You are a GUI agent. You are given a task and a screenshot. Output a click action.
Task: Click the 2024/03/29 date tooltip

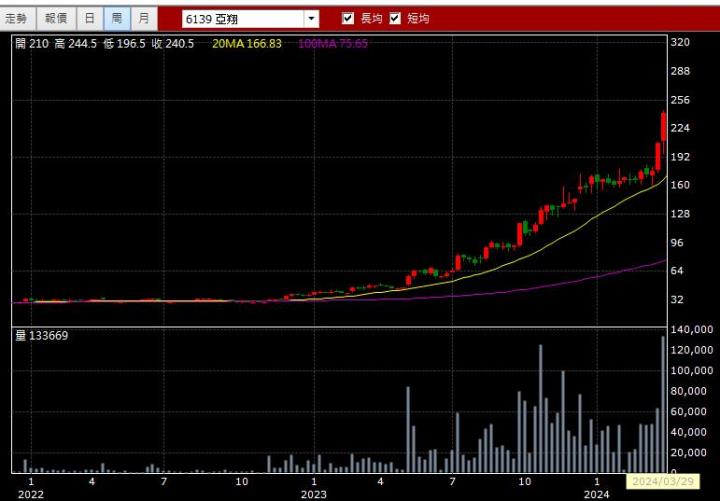[x=662, y=481]
